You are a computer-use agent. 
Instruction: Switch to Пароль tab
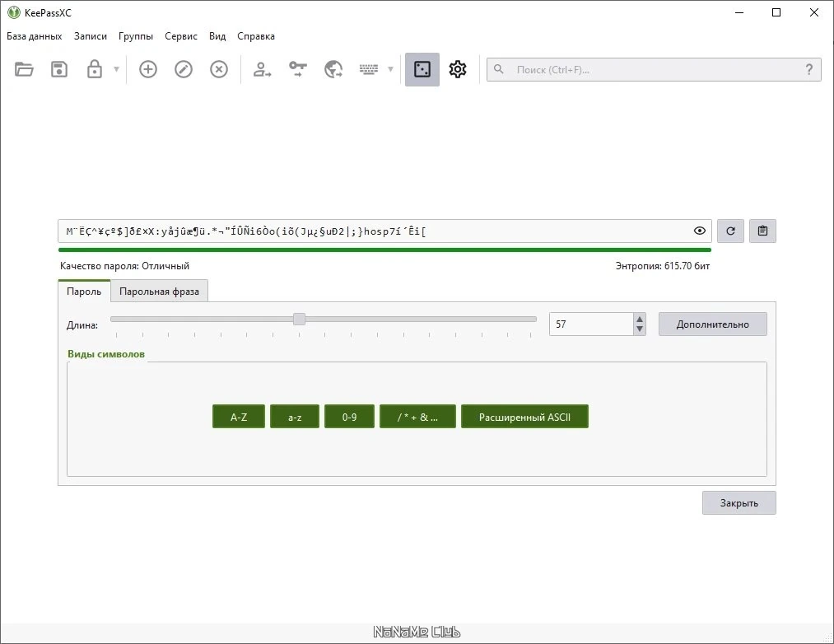(84, 292)
